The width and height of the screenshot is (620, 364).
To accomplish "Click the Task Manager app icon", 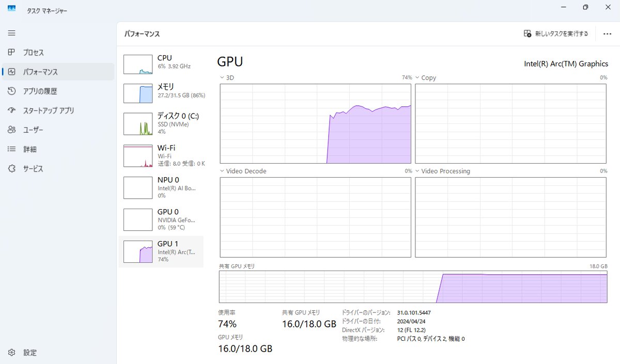I will point(11,8).
